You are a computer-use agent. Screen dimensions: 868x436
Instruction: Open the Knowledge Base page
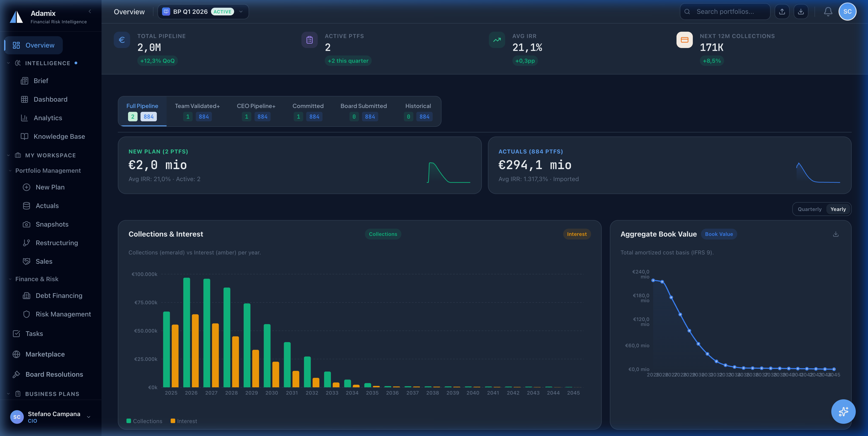pyautogui.click(x=59, y=136)
